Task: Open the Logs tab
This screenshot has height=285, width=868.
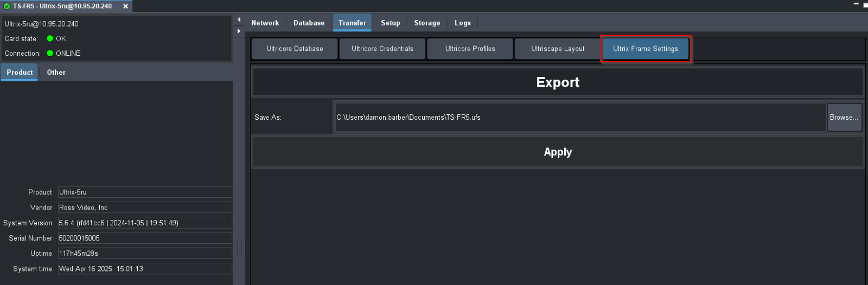Action: click(x=462, y=23)
